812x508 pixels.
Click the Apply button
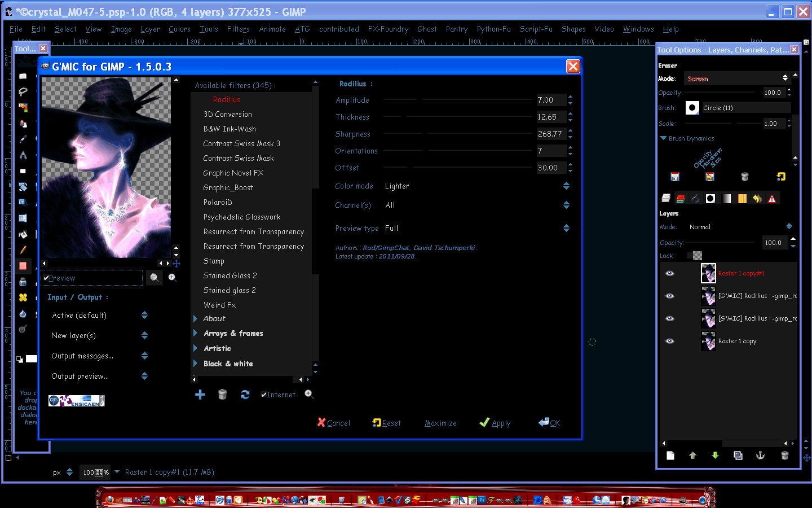495,423
